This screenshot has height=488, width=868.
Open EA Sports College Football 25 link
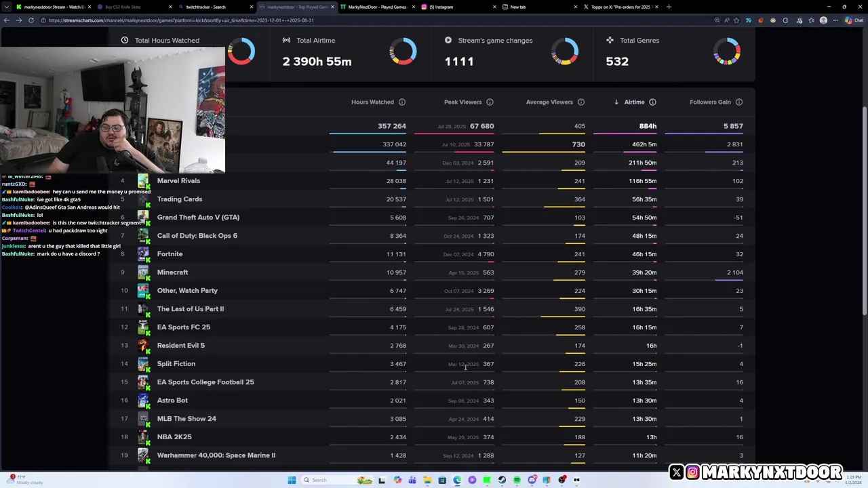(205, 382)
